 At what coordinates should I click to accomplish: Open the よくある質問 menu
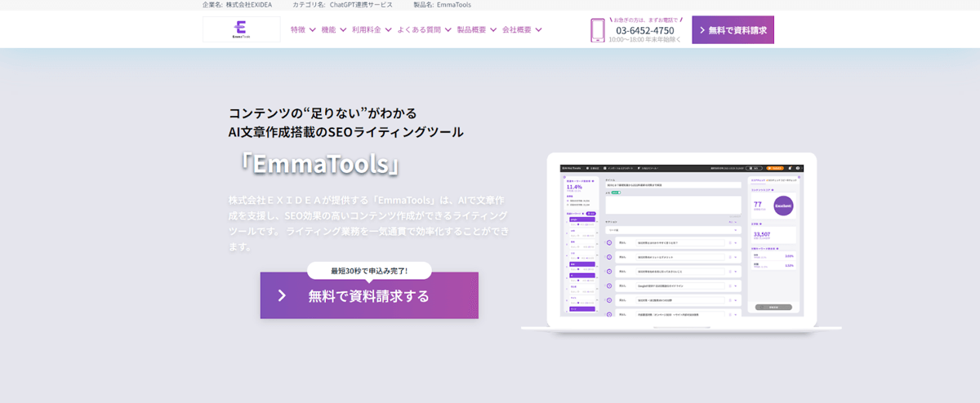click(419, 30)
